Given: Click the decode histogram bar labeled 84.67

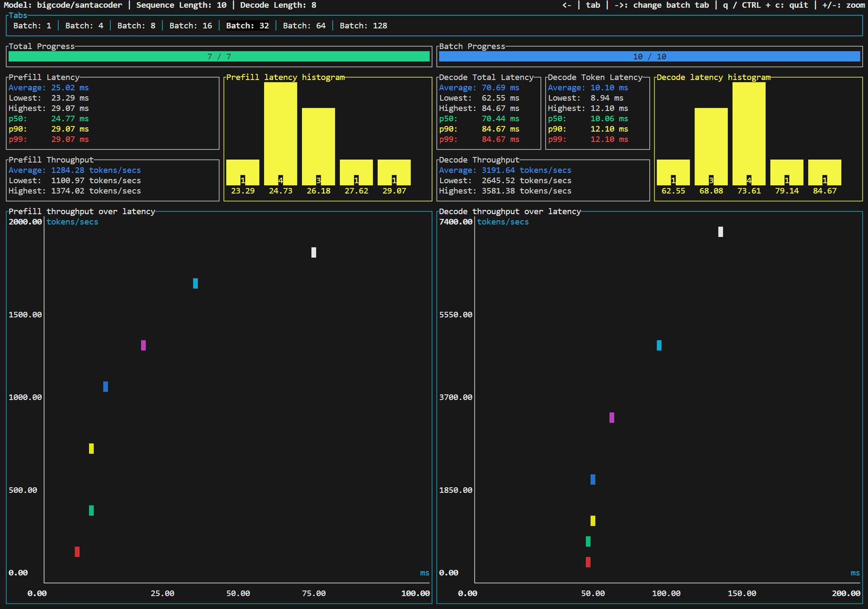Looking at the screenshot, I should pyautogui.click(x=825, y=172).
